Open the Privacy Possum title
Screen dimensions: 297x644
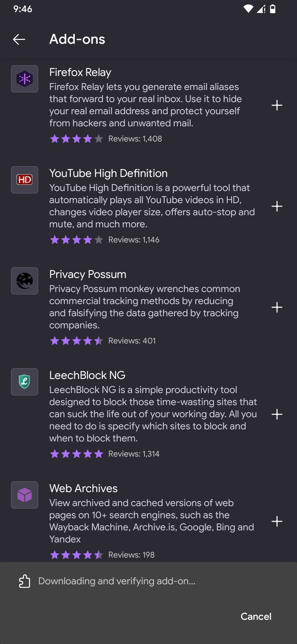(88, 274)
